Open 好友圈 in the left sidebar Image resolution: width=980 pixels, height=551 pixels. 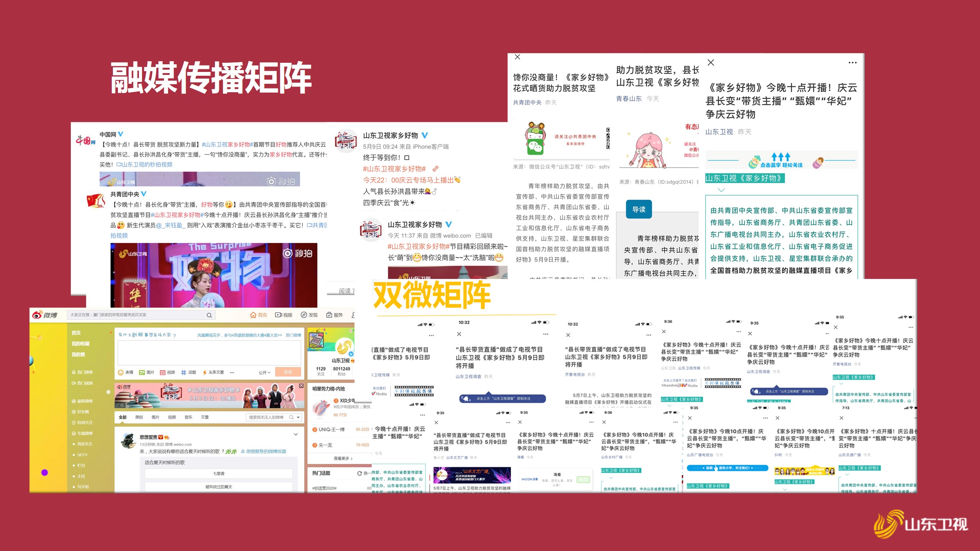[x=80, y=412]
